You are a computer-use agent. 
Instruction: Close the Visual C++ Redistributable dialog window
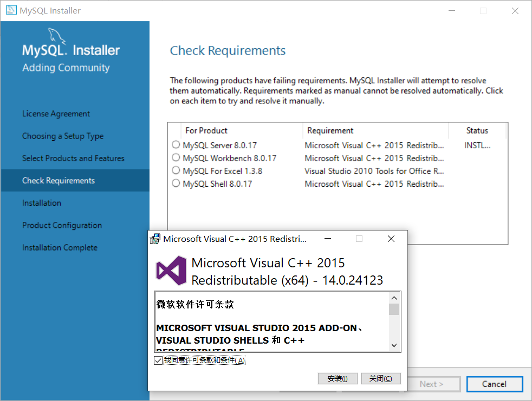391,239
